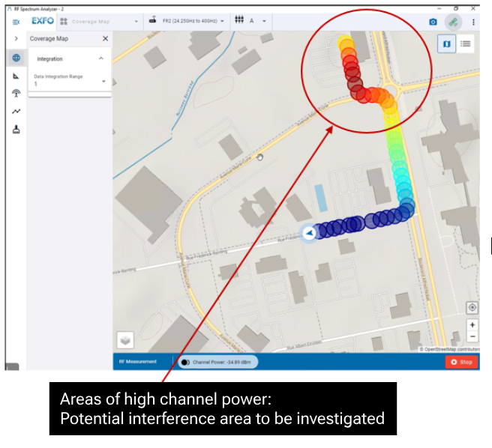Image resolution: width=492 pixels, height=448 pixels.
Task: Open the FR2 frequency band dropdown
Action: pos(187,21)
